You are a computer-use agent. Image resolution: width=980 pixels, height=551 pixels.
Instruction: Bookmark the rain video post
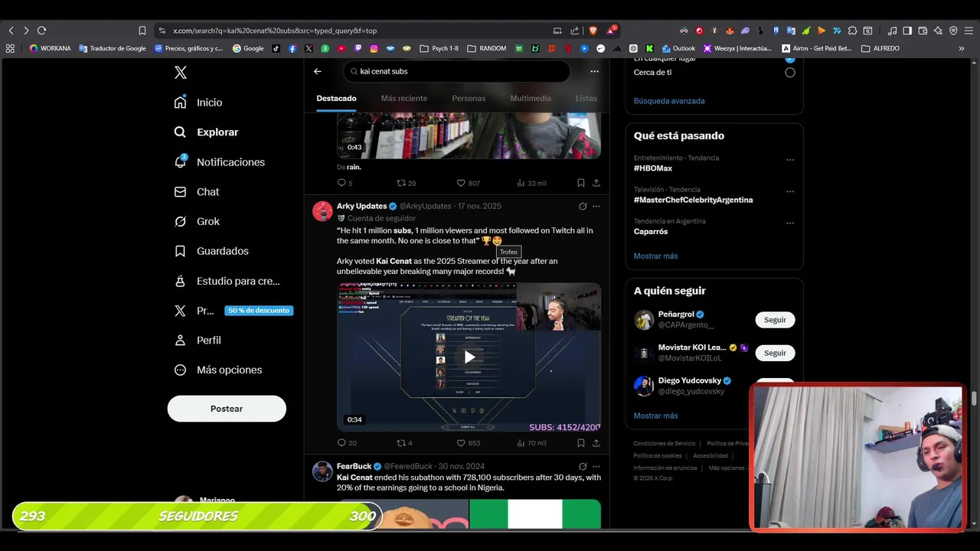[581, 183]
